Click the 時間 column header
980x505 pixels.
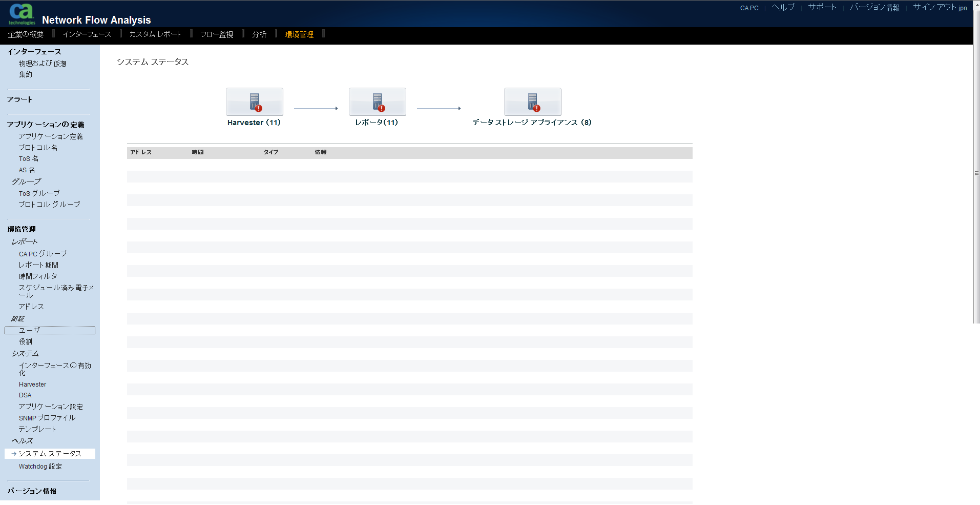click(x=198, y=152)
